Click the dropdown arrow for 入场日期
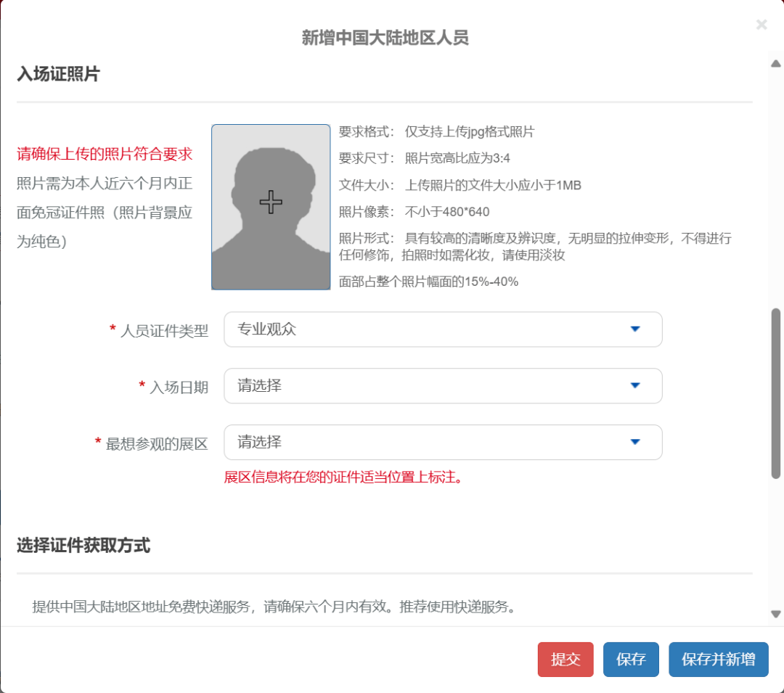The height and width of the screenshot is (693, 784). [x=635, y=385]
